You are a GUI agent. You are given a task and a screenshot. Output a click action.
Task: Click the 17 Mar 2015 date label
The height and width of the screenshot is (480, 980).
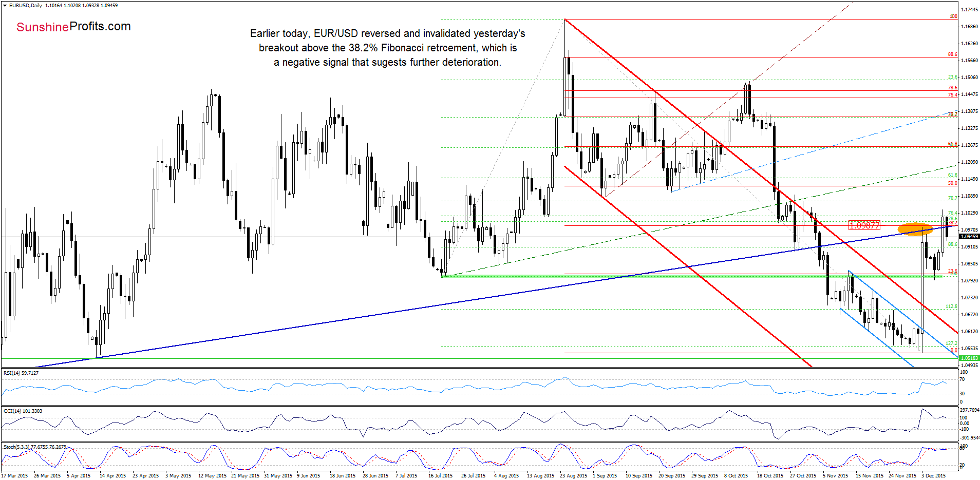(15, 476)
